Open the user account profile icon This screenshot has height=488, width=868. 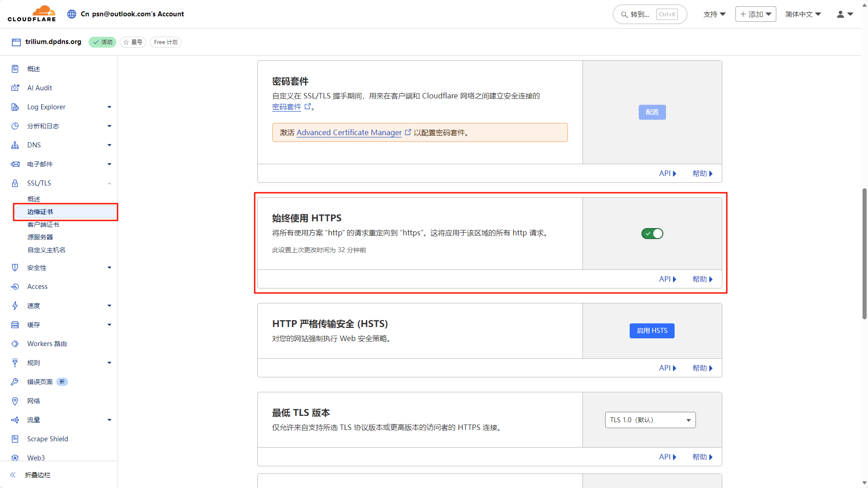pyautogui.click(x=840, y=15)
